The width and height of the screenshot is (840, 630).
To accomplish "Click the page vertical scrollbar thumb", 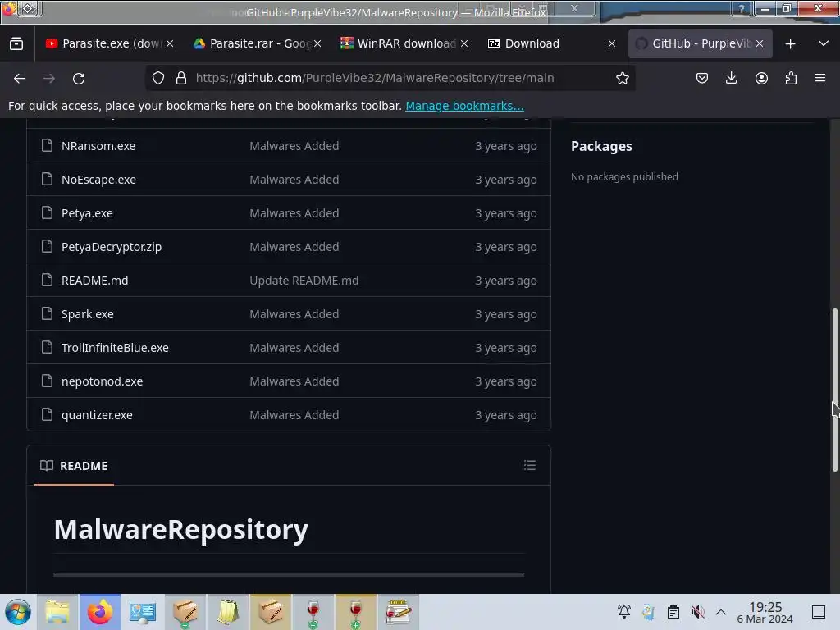I will [834, 390].
